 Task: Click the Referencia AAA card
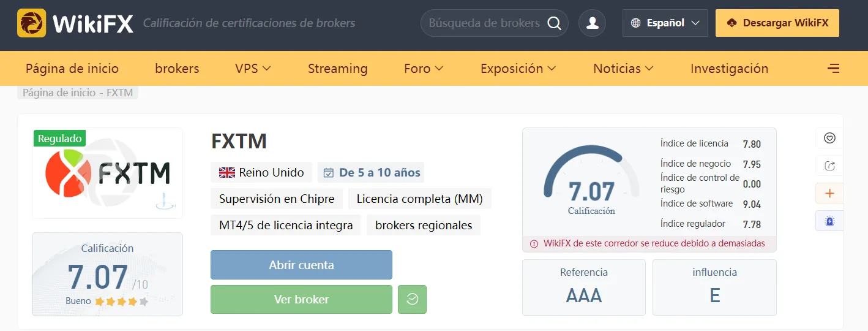[584, 287]
